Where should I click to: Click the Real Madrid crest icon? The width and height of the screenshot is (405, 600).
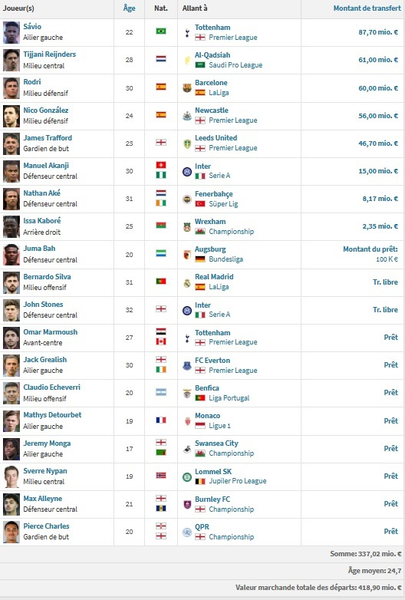187,282
